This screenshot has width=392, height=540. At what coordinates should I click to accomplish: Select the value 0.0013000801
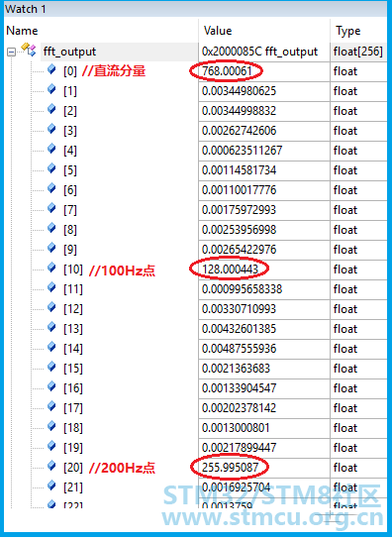click(236, 428)
